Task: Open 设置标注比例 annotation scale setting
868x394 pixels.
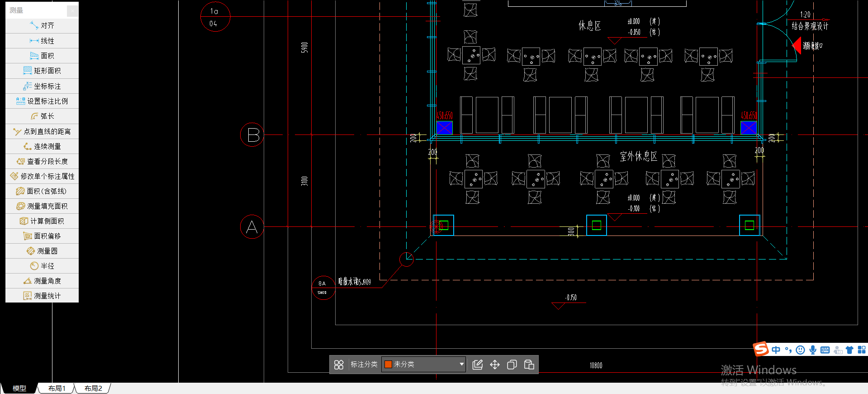Action: click(x=42, y=101)
